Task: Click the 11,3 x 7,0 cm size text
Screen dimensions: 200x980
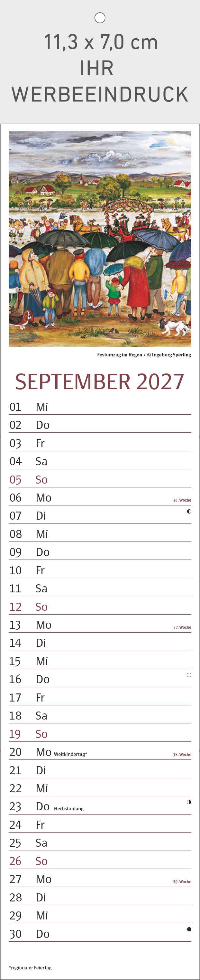Action: click(101, 42)
